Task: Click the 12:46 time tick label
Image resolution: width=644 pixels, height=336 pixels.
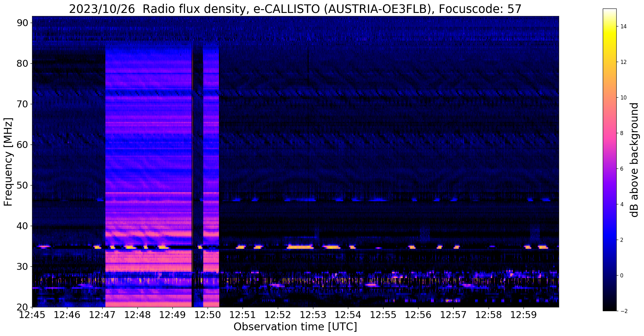Action: [x=67, y=315]
